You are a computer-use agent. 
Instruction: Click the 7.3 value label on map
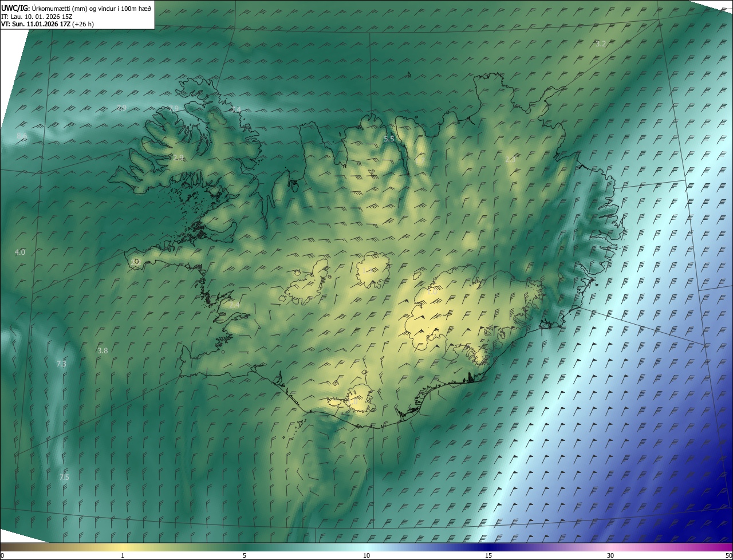61,364
